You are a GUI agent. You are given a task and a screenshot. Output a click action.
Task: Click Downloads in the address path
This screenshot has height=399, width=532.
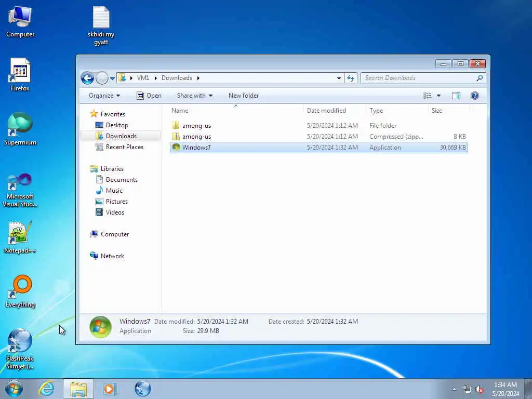(177, 78)
